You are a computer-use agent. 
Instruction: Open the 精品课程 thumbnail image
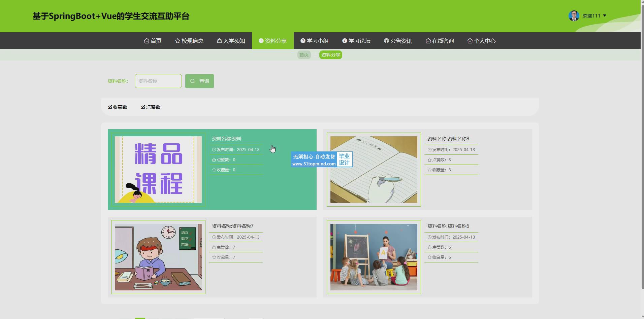click(158, 170)
